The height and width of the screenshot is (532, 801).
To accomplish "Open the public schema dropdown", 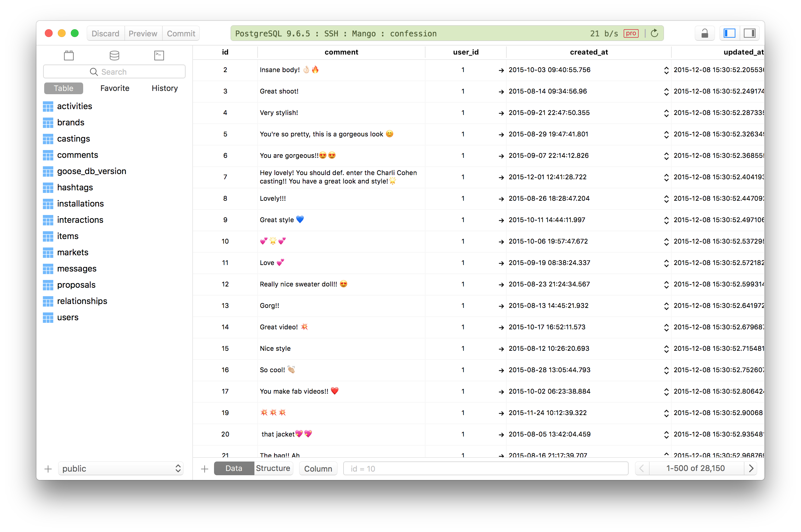I will click(121, 469).
